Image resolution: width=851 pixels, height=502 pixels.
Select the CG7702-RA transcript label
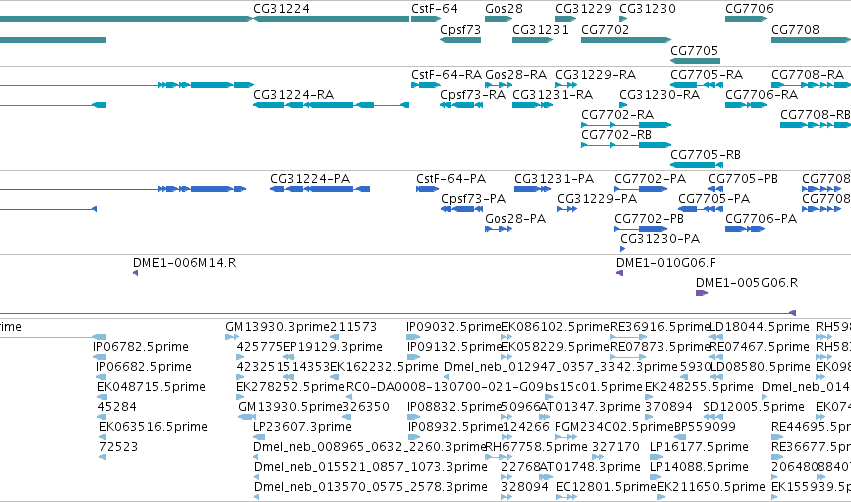click(x=617, y=115)
